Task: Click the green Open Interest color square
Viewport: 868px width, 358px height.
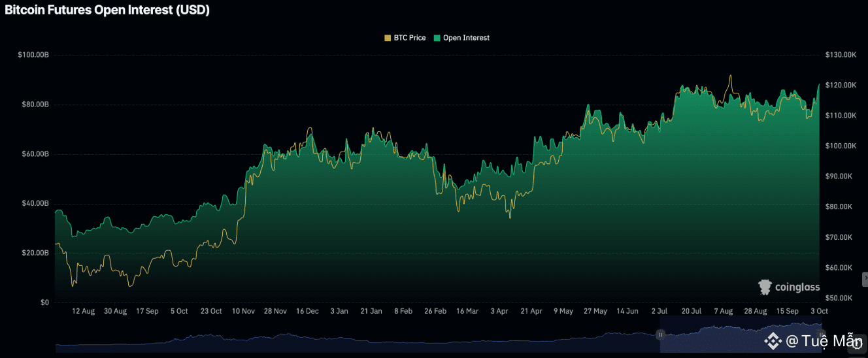Action: [x=437, y=38]
